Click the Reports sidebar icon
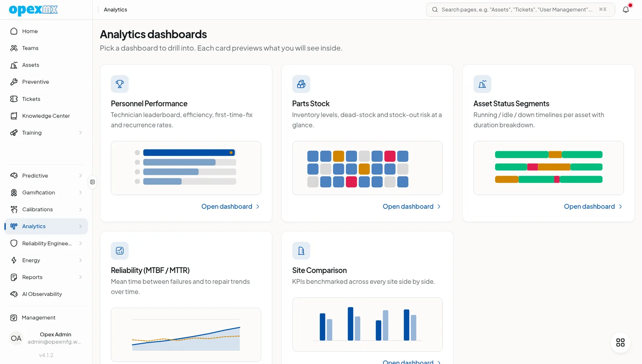Image resolution: width=642 pixels, height=364 pixels. (14, 277)
